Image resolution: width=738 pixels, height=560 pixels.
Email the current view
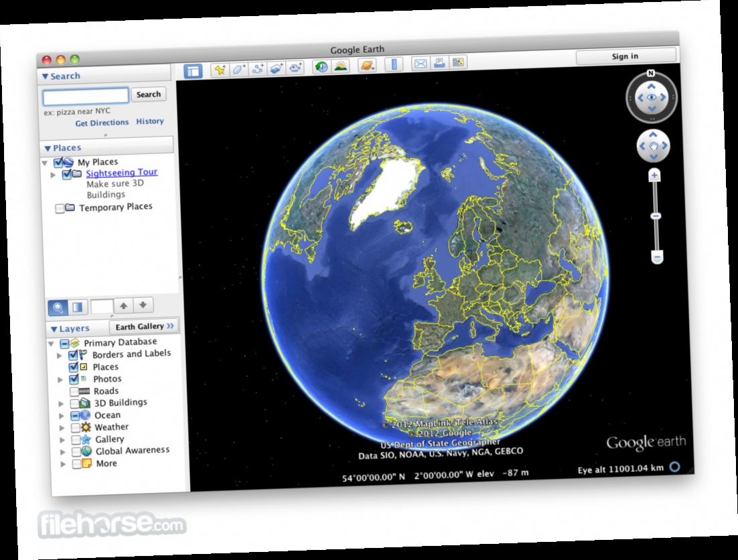click(x=421, y=64)
